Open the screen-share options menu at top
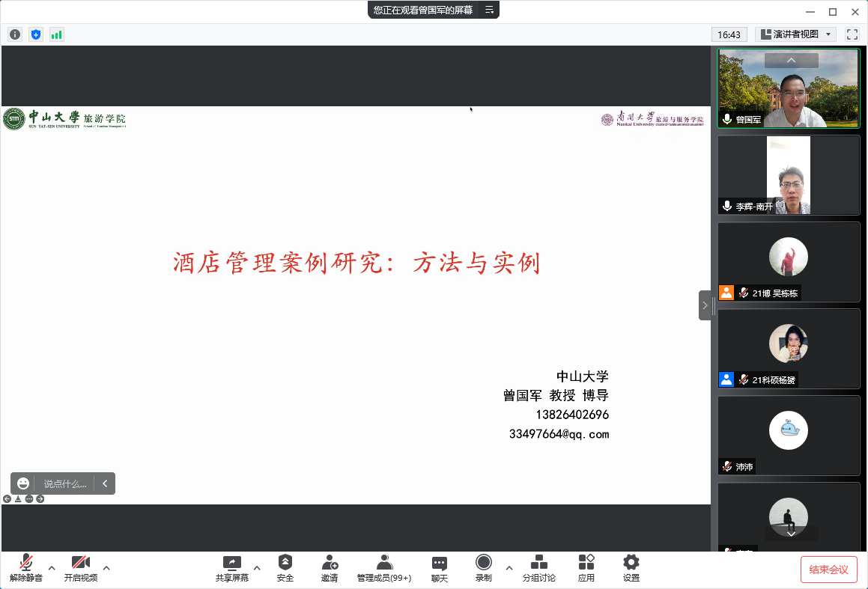Viewport: 868px width, 589px height. (489, 10)
